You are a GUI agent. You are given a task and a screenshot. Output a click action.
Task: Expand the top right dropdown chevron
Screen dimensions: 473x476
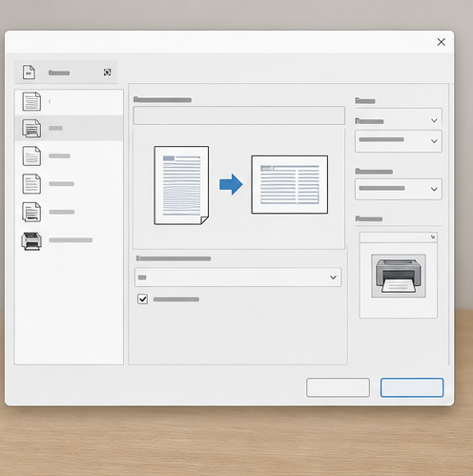coord(434,120)
